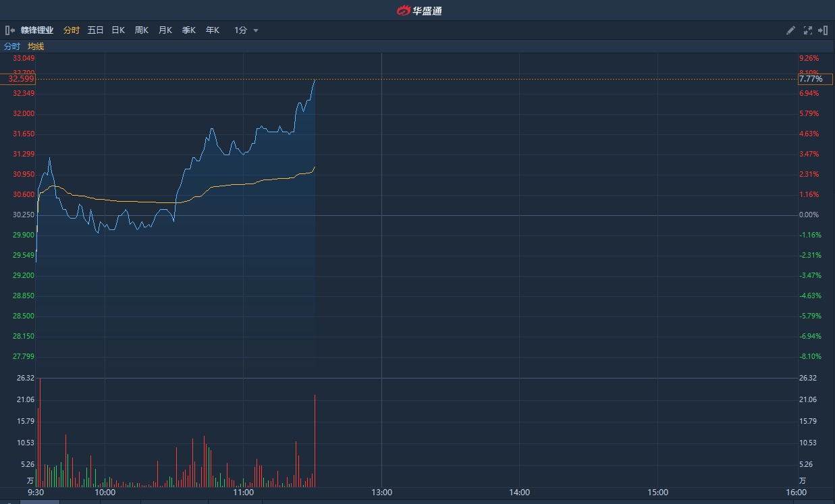The height and width of the screenshot is (504, 835).
Task: Click the 7.77% change label
Action: (x=811, y=79)
